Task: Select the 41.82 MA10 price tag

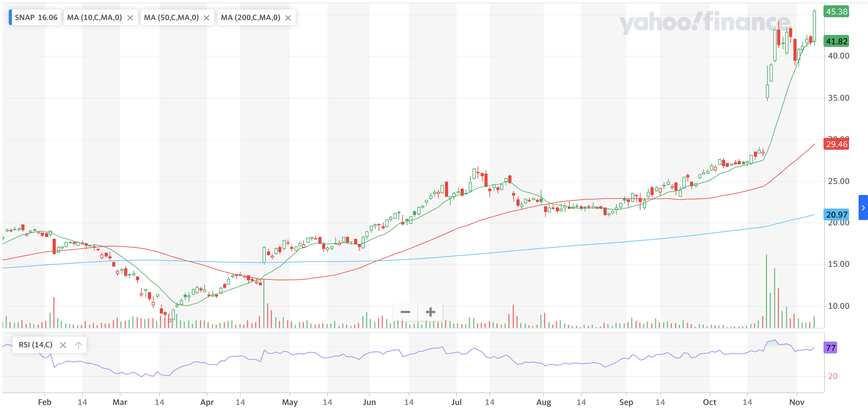Action: click(x=836, y=41)
